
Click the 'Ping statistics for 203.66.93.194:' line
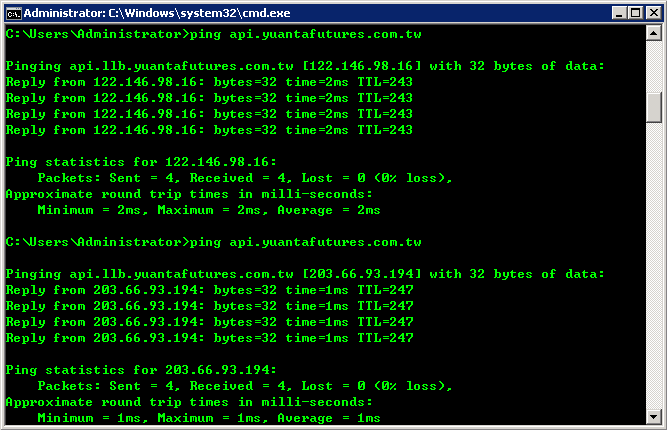tap(141, 370)
